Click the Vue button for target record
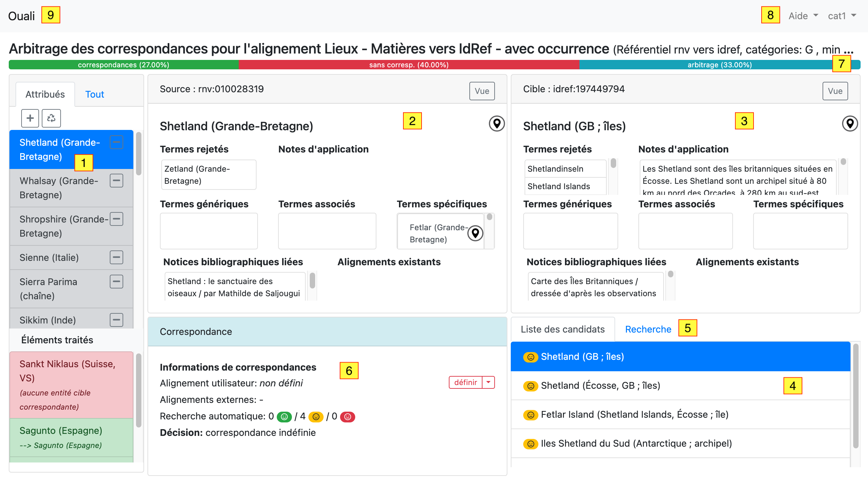Screen dimensions: 868x482 (834, 92)
